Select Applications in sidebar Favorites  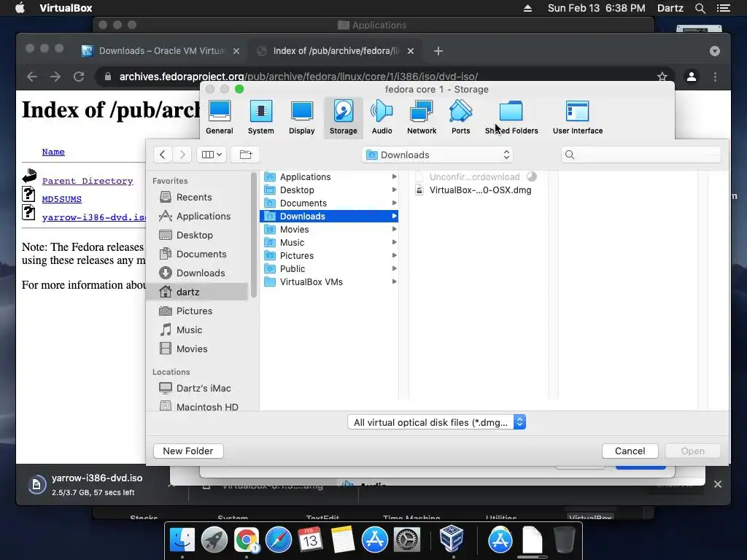coord(197,216)
